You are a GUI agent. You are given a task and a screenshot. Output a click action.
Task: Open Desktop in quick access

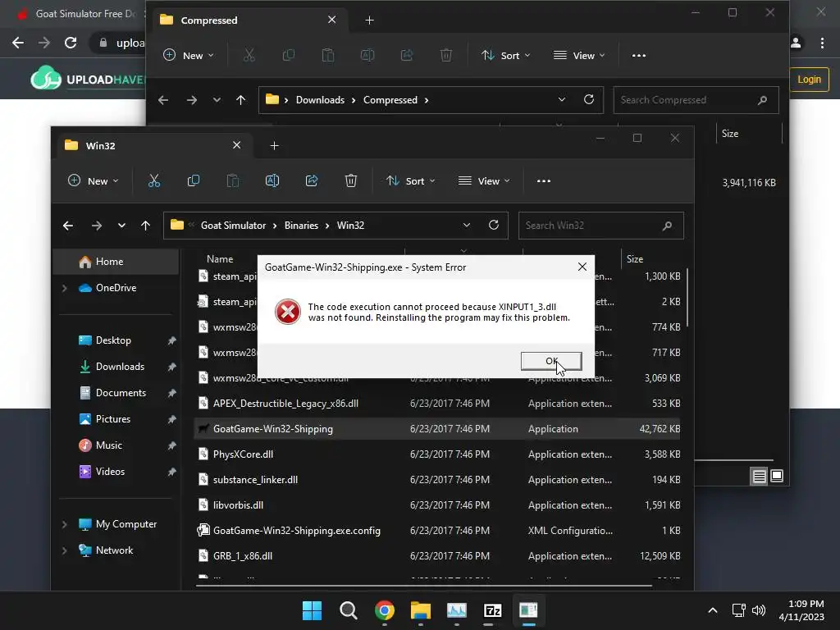pyautogui.click(x=113, y=340)
